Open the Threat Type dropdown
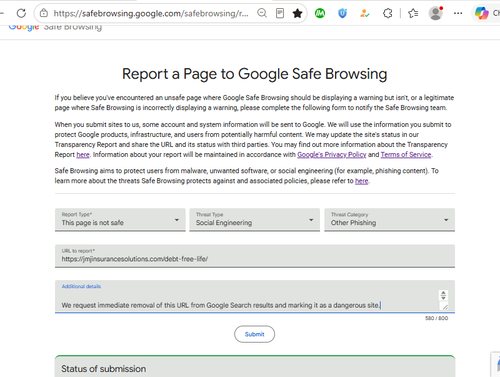The height and width of the screenshot is (377, 500). point(255,220)
